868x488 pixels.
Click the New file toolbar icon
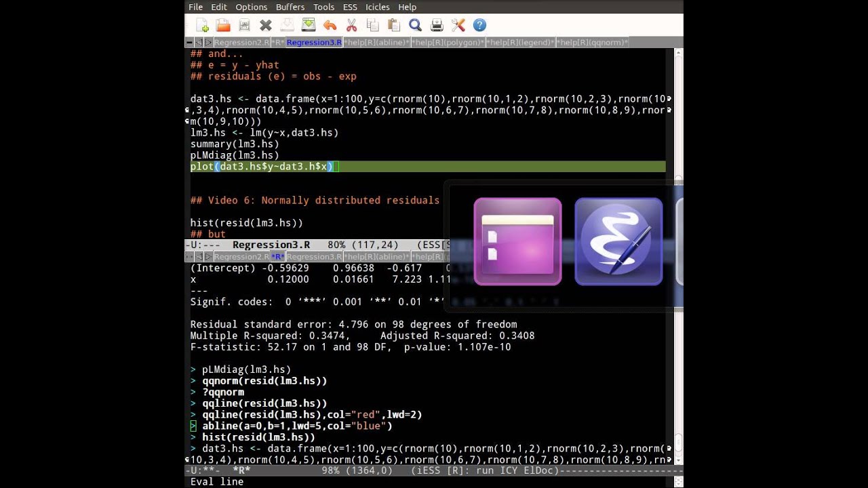pos(202,25)
